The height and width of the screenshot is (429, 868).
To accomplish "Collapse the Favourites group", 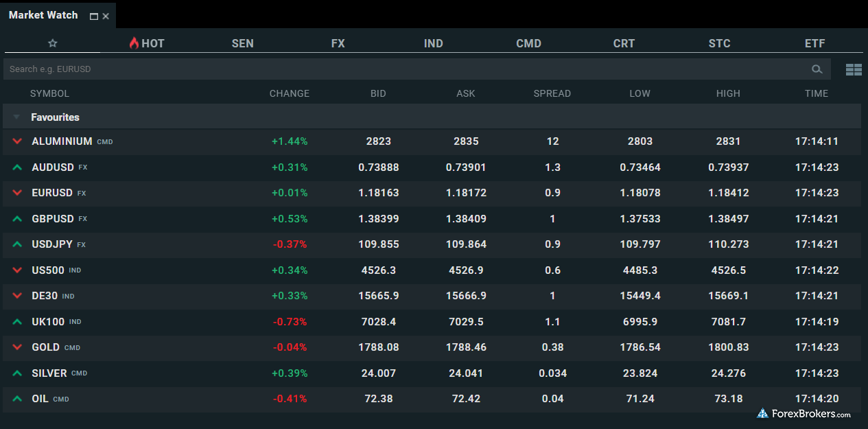I will 16,117.
